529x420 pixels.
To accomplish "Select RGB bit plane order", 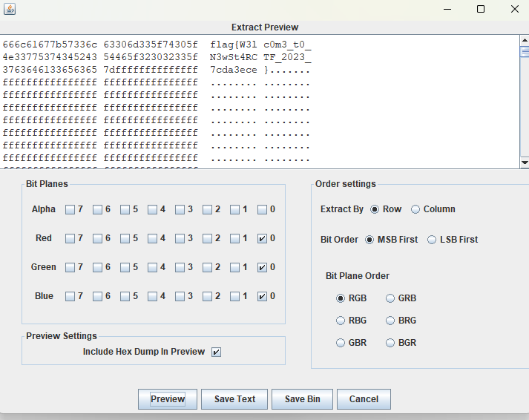I will click(341, 298).
